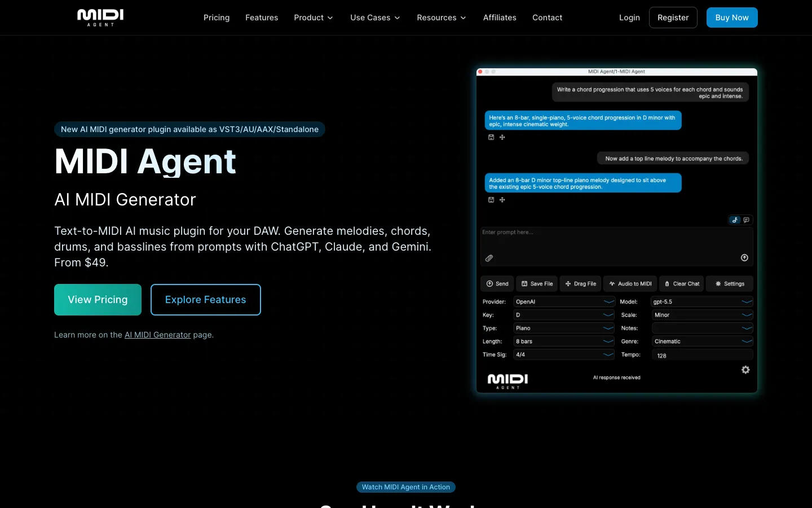Click the VST3/AU/AAX/Standalone announcement badge
Viewport: 812px width, 508px height.
tap(189, 129)
